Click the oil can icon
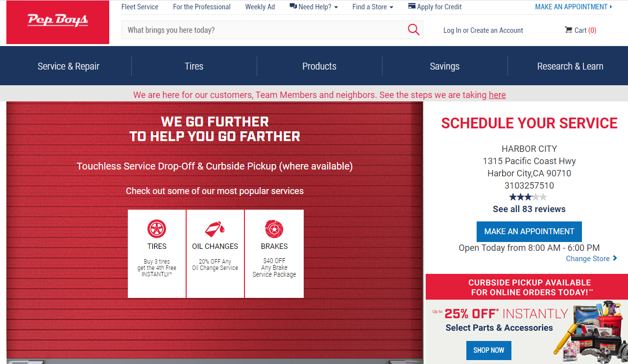Image resolution: width=628 pixels, height=364 pixels. point(215,229)
